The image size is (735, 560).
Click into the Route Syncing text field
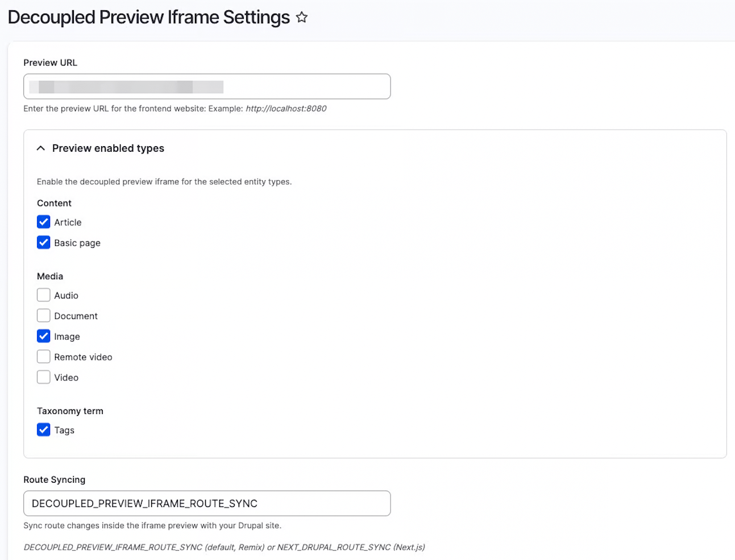click(207, 503)
